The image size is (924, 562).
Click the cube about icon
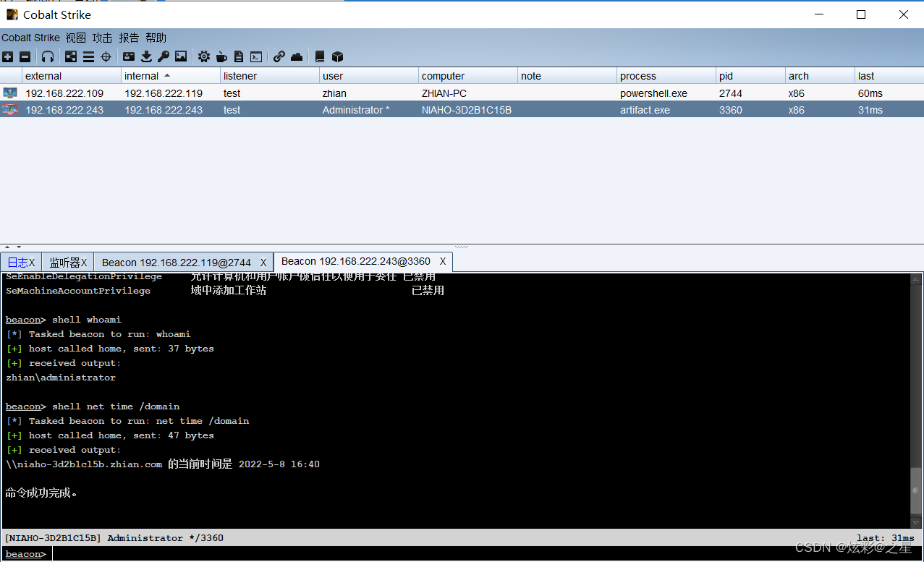tap(337, 56)
